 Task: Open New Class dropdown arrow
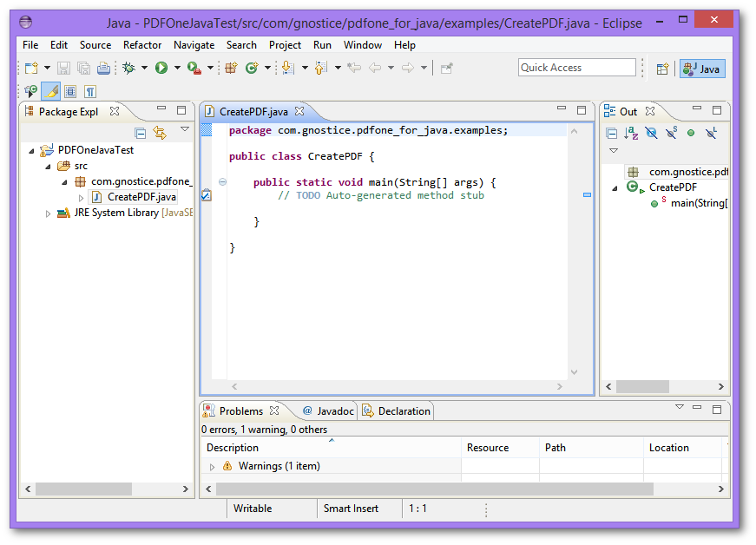click(267, 68)
